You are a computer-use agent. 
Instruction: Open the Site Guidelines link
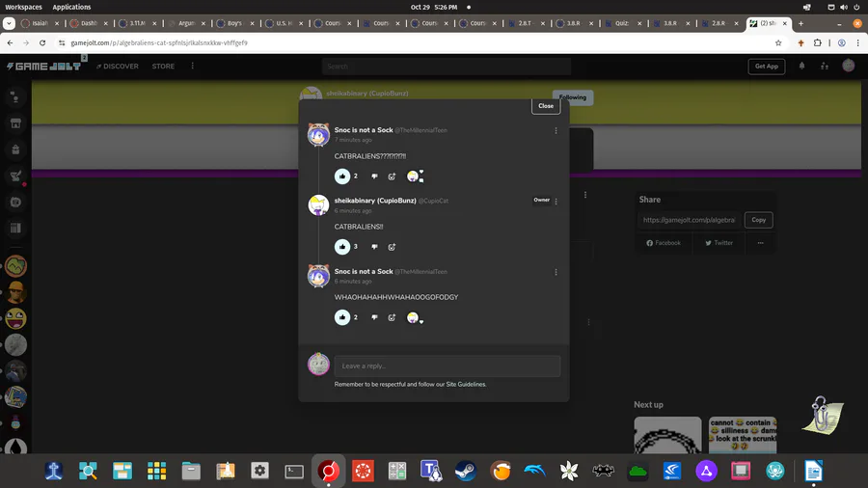(466, 384)
